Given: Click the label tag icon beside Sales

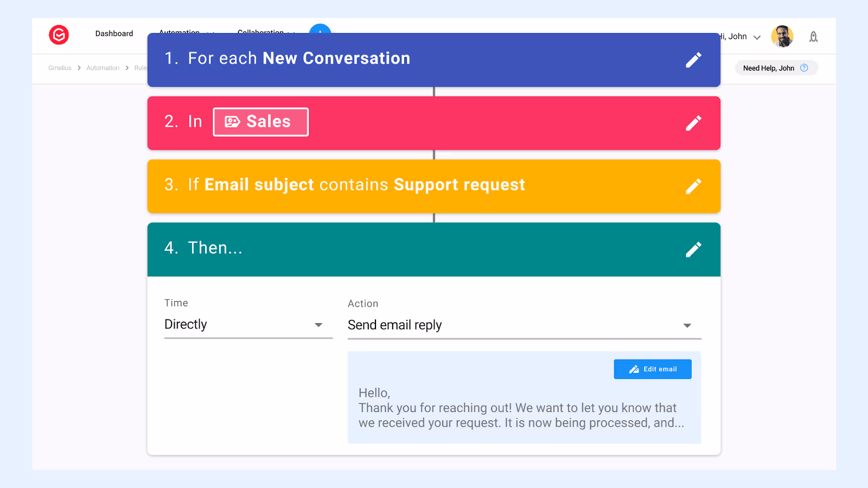Looking at the screenshot, I should pyautogui.click(x=232, y=122).
